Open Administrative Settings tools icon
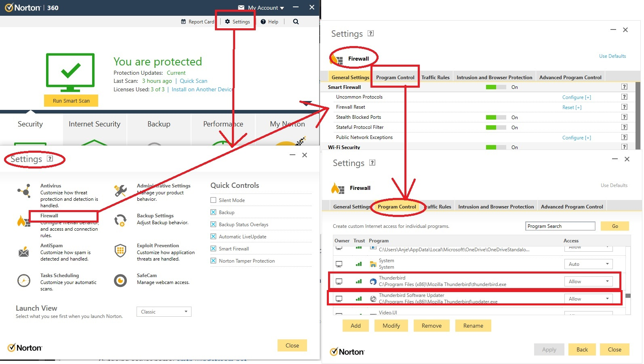 point(120,191)
